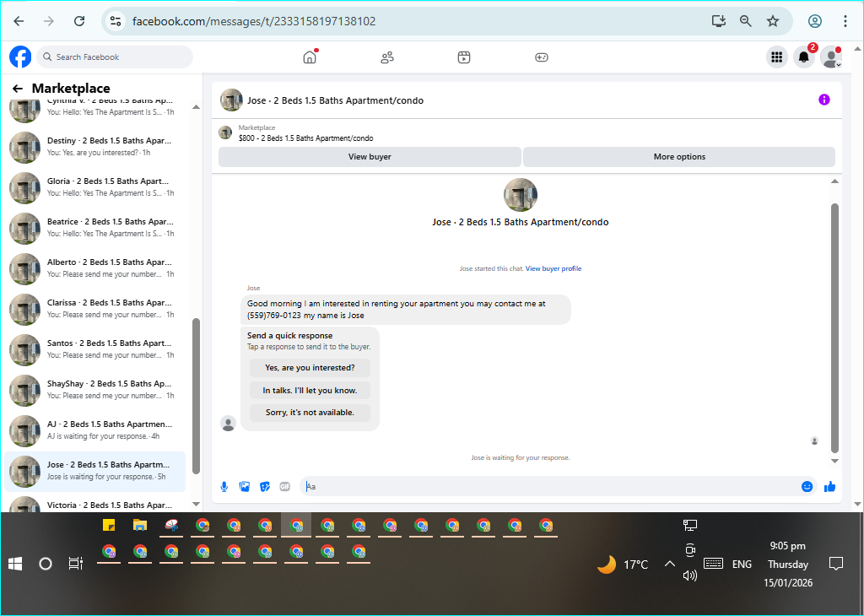
Task: Open ShayShay's conversation
Action: click(94, 390)
